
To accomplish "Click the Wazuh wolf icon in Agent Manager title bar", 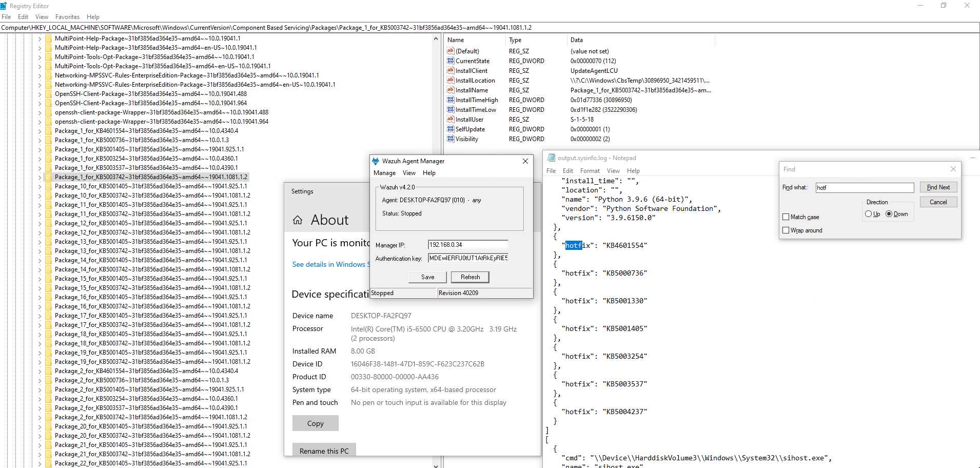I will coord(376,161).
